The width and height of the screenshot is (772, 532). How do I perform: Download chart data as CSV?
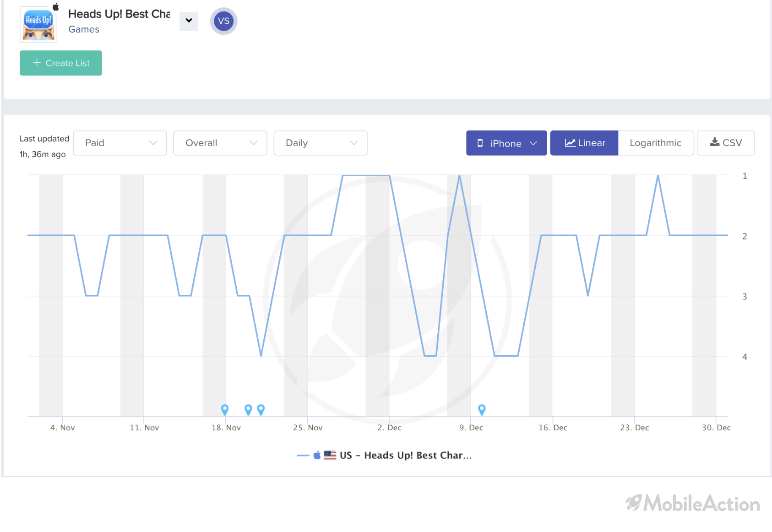click(726, 143)
